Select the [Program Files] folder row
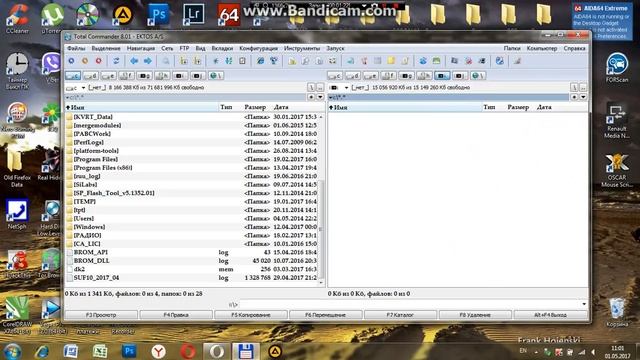Image resolution: width=640 pixels, height=360 pixels. pyautogui.click(x=191, y=159)
